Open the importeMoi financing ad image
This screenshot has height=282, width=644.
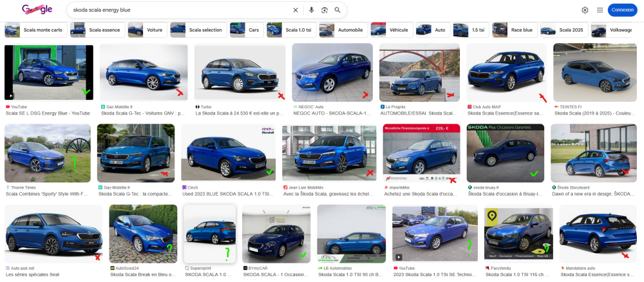421,153
